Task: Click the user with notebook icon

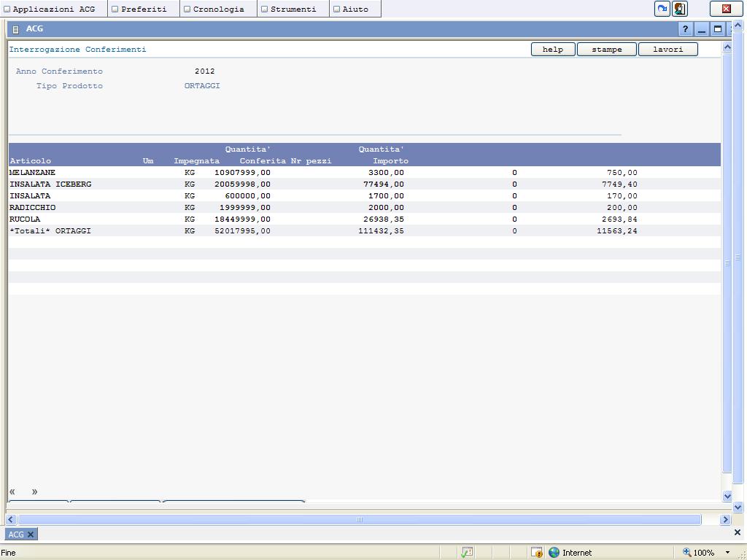Action: [x=680, y=9]
